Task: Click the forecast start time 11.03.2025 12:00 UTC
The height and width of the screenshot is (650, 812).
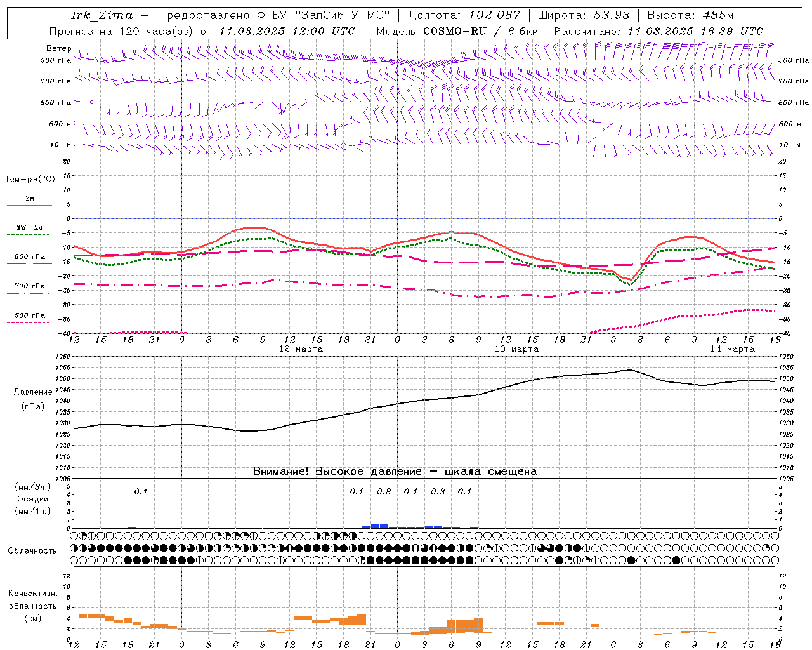Action: pos(287,30)
